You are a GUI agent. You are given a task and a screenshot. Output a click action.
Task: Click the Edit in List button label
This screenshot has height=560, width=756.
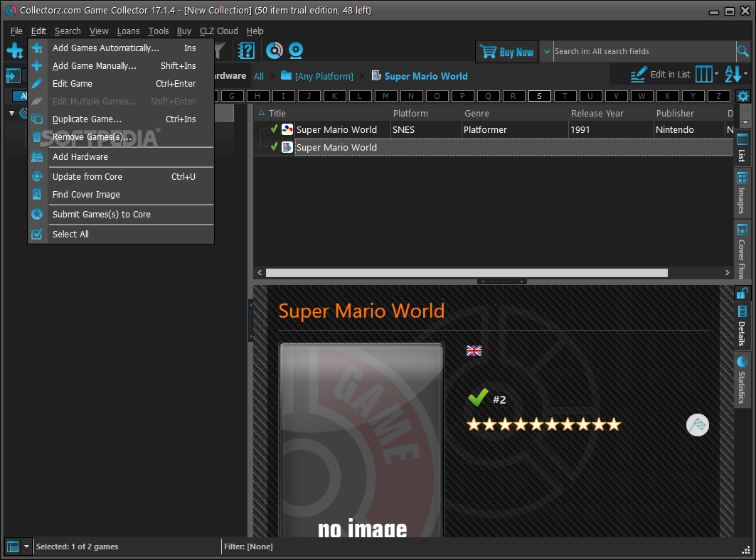670,74
